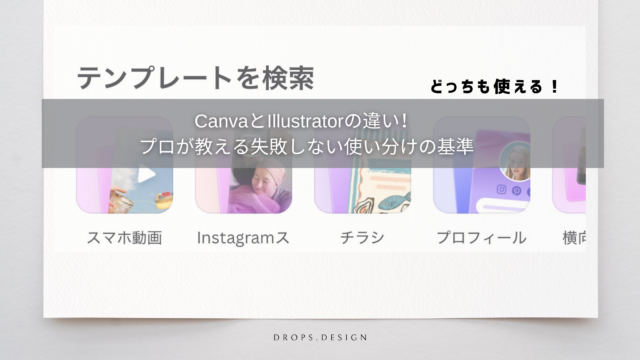640x360 pixels.
Task: Select the チラシ flyer template thumbnail
Action: [362, 164]
